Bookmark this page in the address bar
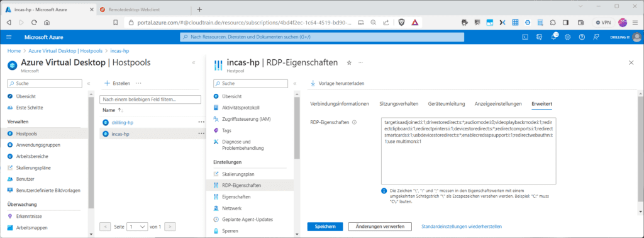Image resolution: width=644 pixels, height=238 pixels. tap(116, 23)
